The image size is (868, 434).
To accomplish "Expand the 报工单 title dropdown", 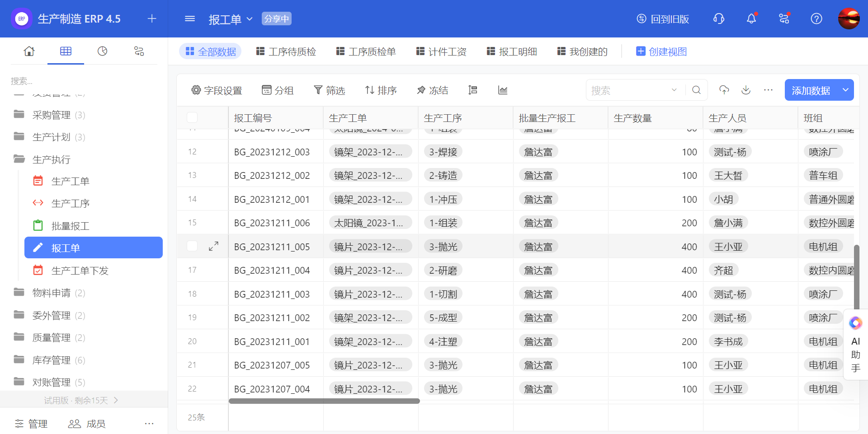I will [250, 19].
